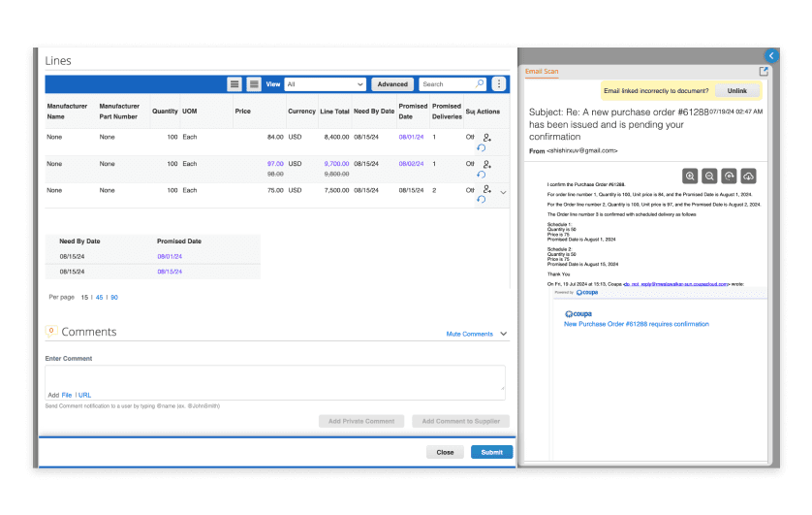Click the URL attachment link
The height and width of the screenshot is (515, 812).
click(85, 395)
